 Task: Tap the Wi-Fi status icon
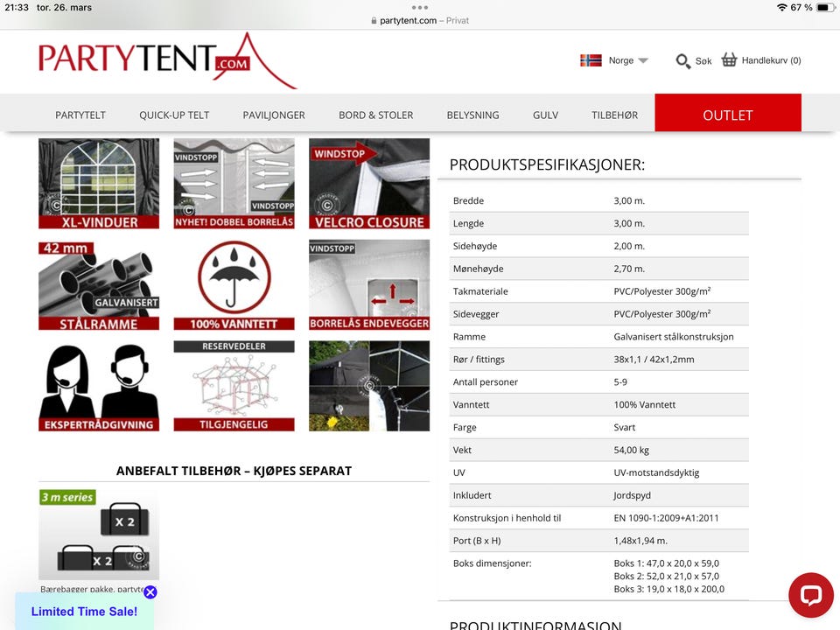coord(781,8)
